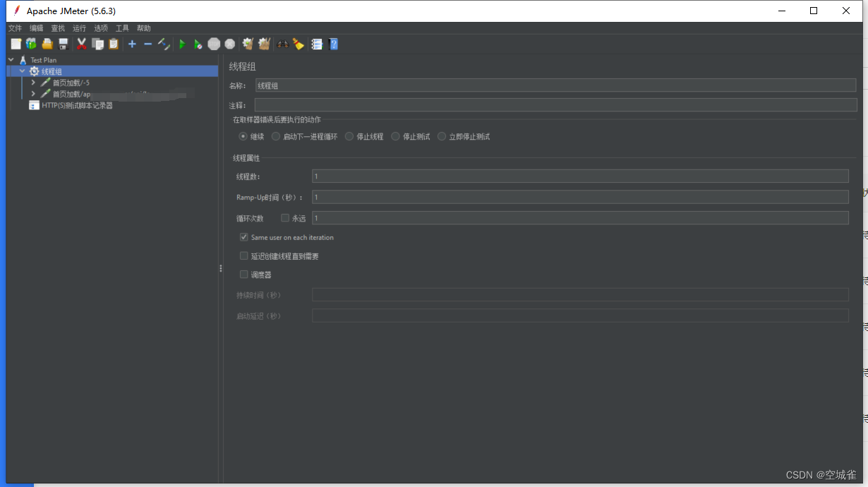
Task: Collapse the Test Plan tree node
Action: pos(11,60)
